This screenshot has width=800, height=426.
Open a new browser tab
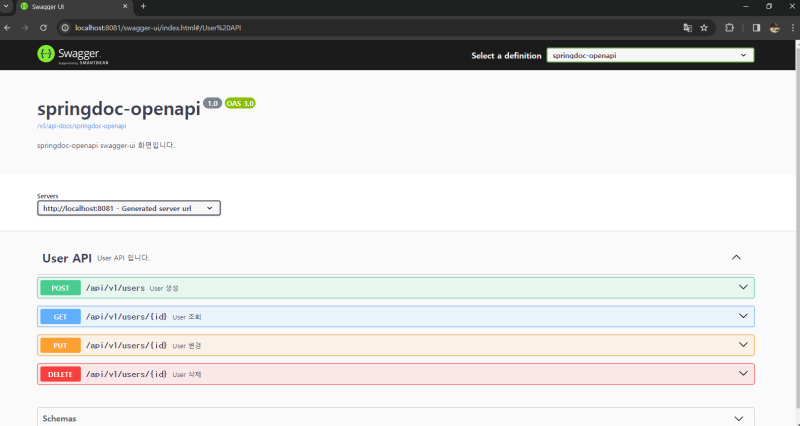(143, 6)
